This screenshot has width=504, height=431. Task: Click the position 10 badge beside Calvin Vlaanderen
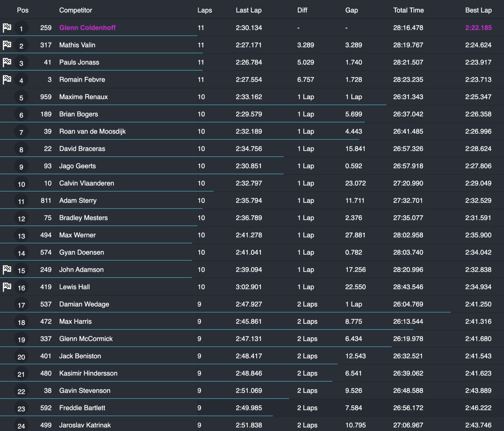pos(21,183)
